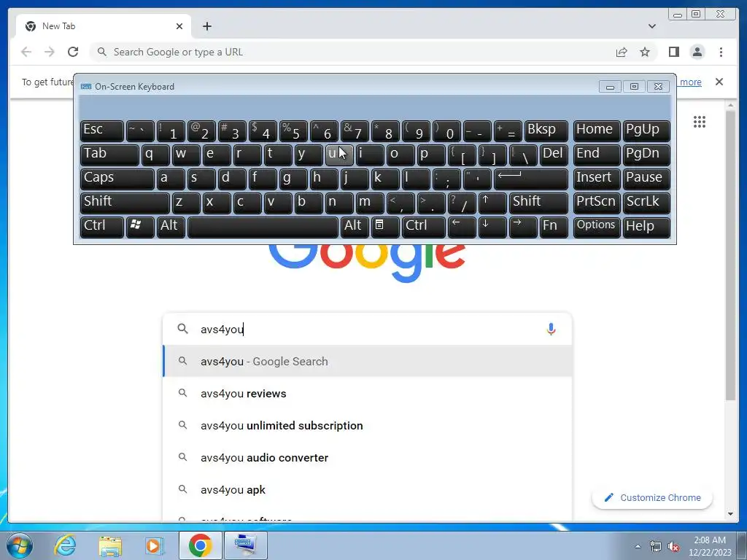The width and height of the screenshot is (747, 560).
Task: Click the left arrow key on keyboard
Action: [462, 227]
